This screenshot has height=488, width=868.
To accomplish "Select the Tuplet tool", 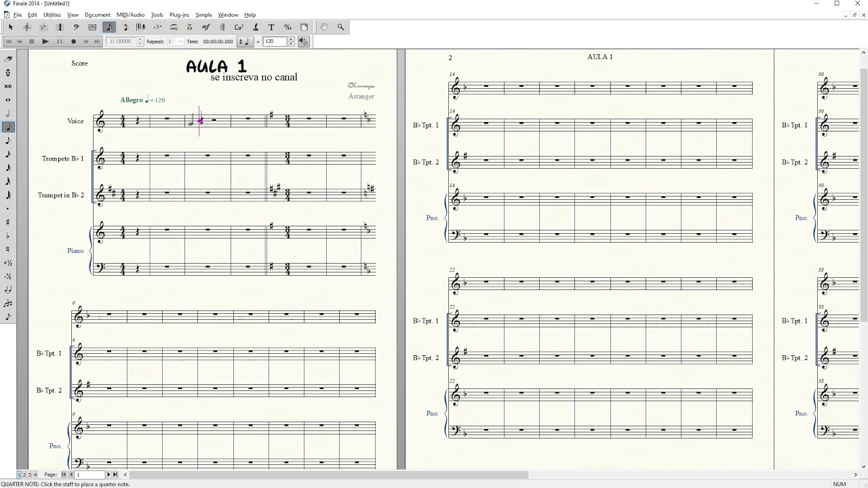I will click(x=157, y=27).
